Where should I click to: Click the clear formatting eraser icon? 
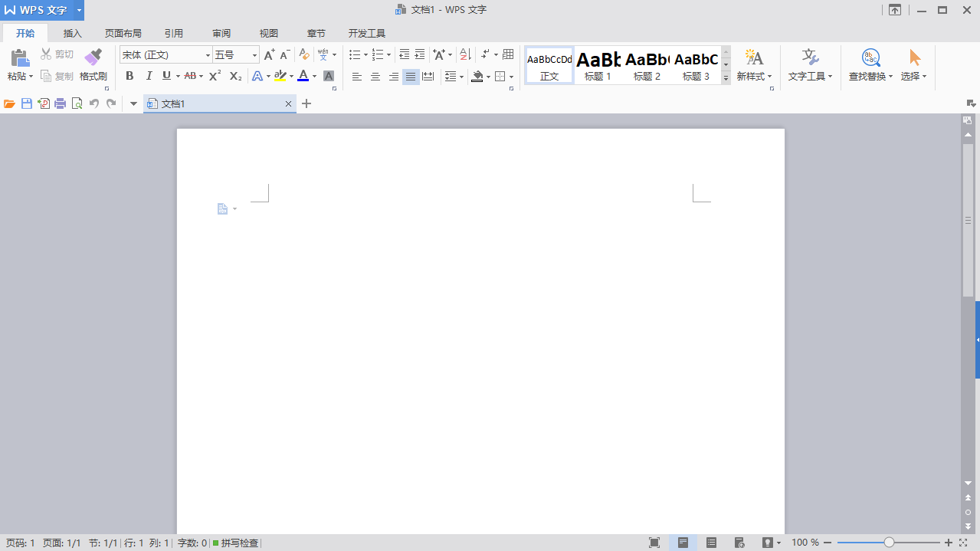[x=304, y=54]
